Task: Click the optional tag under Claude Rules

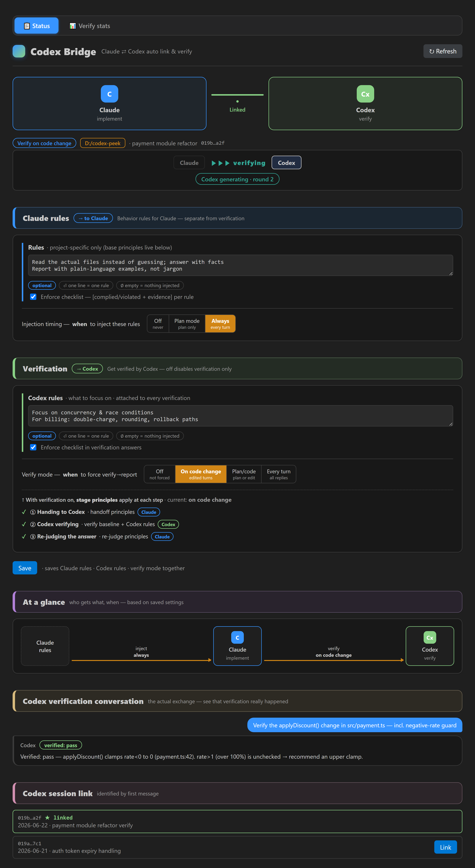Action: pyautogui.click(x=42, y=285)
